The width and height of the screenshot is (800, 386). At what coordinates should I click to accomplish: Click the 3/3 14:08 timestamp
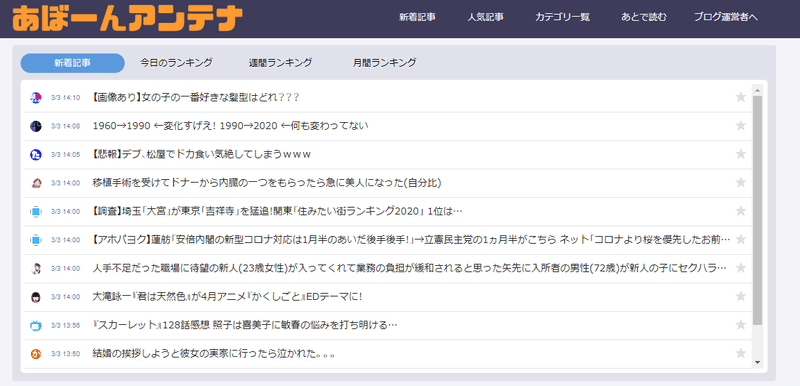pos(66,126)
